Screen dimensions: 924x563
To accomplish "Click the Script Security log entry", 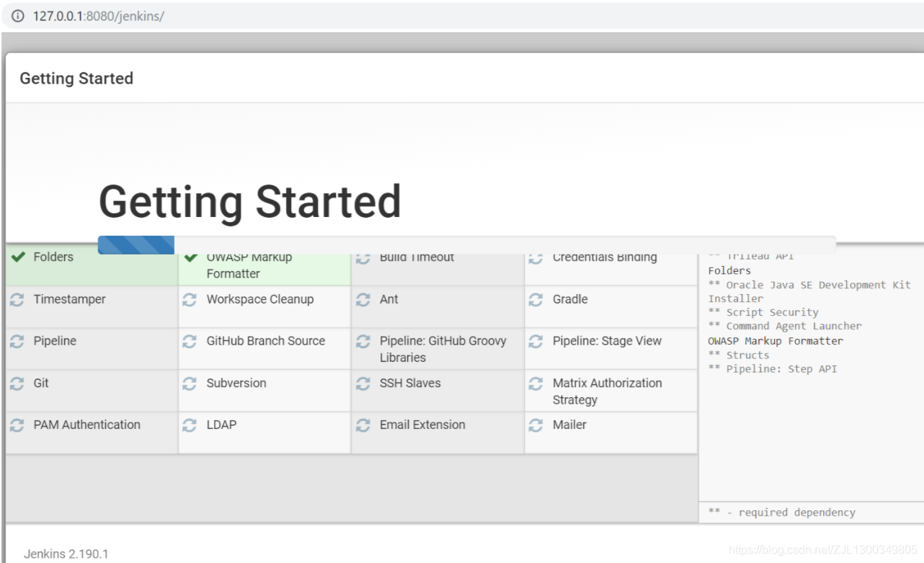I will [x=763, y=312].
